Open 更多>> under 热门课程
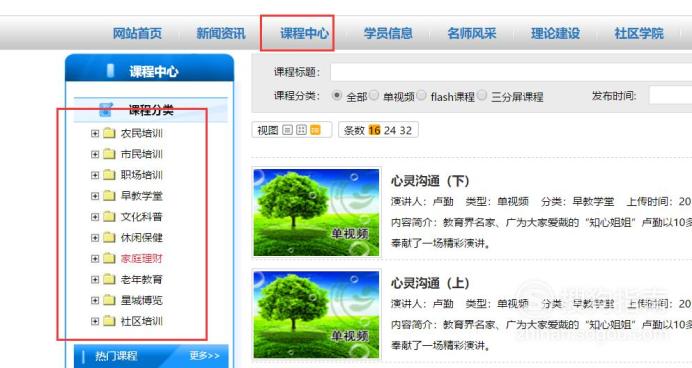This screenshot has height=368, width=692. click(x=204, y=356)
